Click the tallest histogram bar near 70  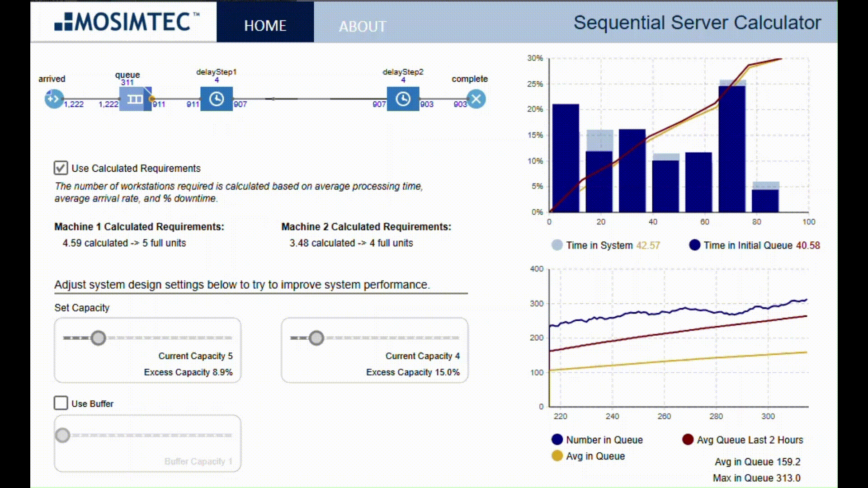click(x=732, y=149)
